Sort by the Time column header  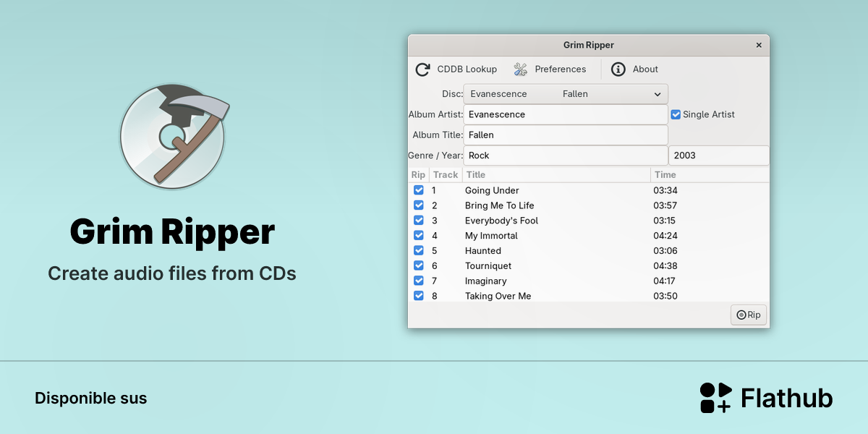710,175
